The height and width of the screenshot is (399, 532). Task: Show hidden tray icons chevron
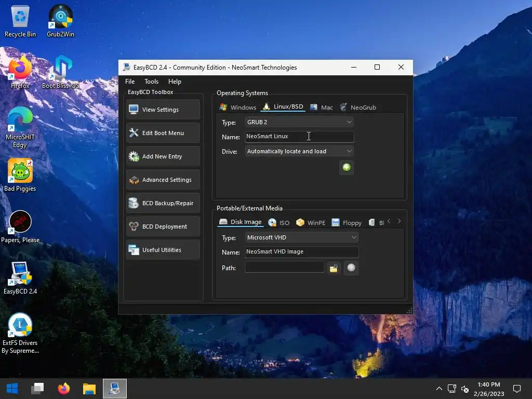tap(438, 389)
